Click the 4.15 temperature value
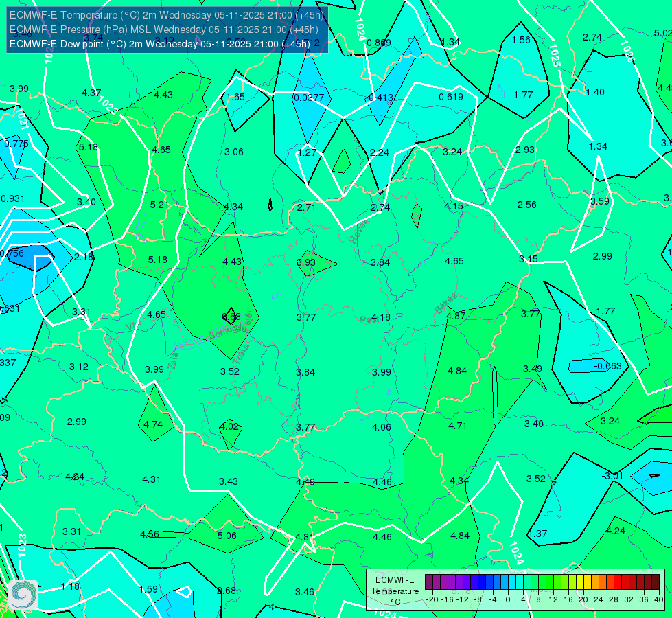 (454, 206)
